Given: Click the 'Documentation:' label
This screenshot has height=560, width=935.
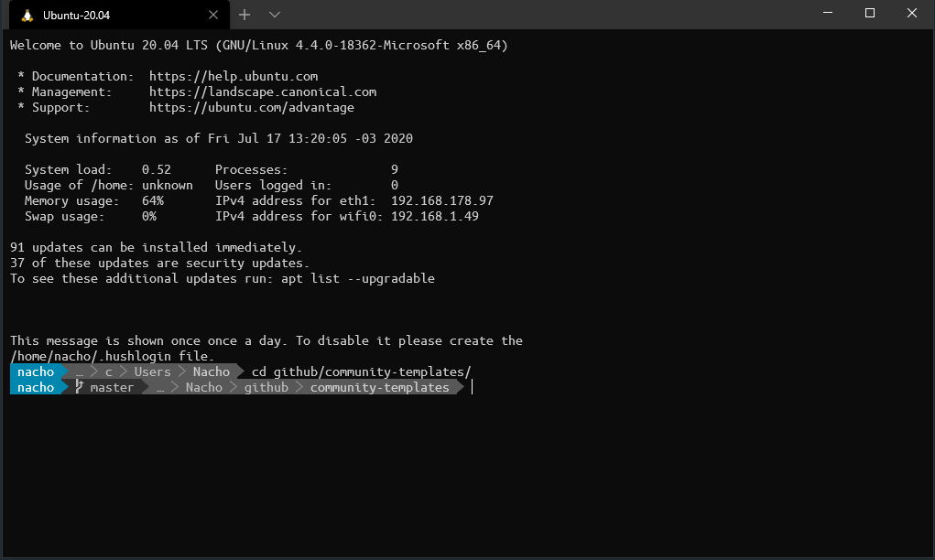Looking at the screenshot, I should click(x=83, y=76).
